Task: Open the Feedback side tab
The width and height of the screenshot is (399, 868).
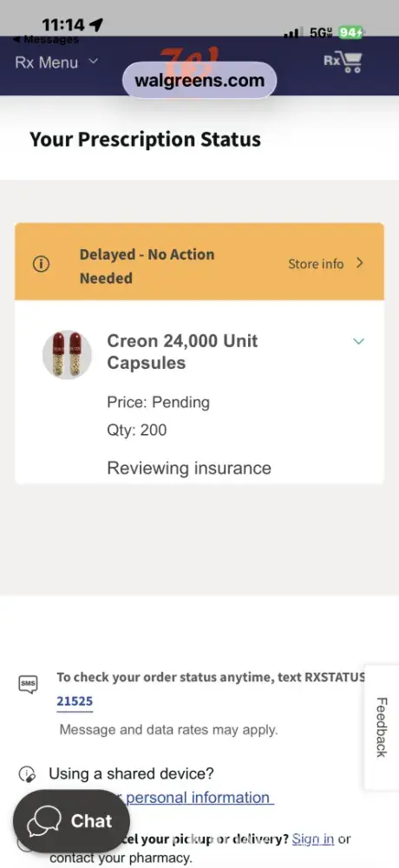Action: point(382,727)
